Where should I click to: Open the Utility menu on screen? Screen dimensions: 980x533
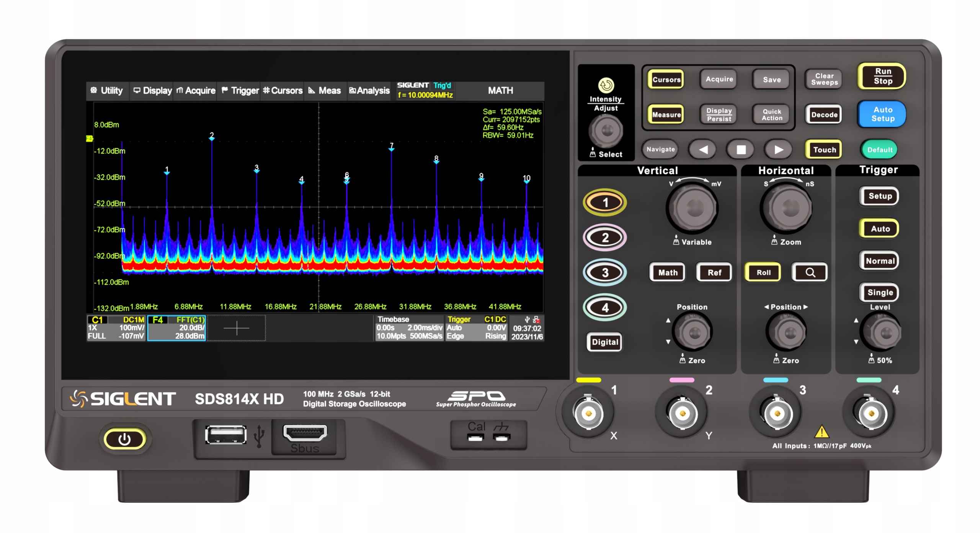point(107,91)
